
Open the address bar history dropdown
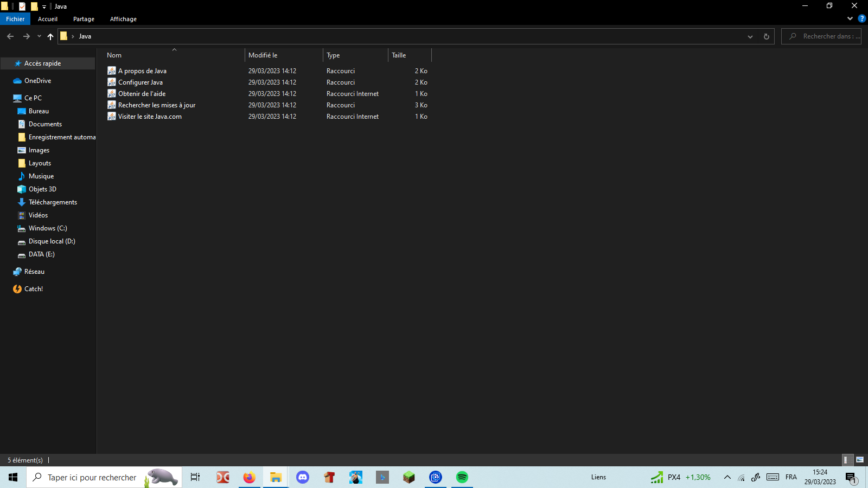[x=750, y=36]
